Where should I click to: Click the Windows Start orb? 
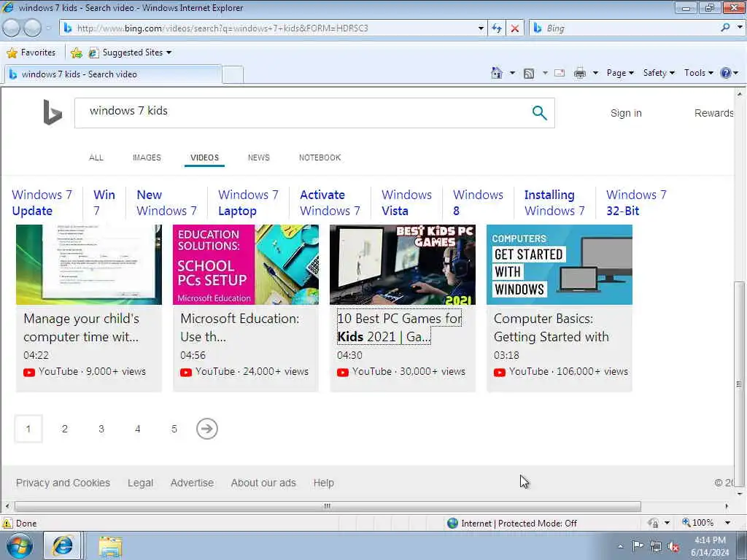20,545
